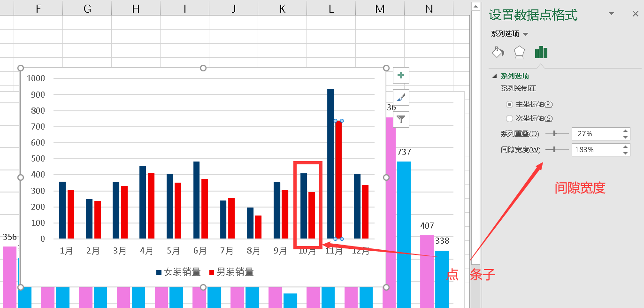Select column header N
Viewport: 644px width, 308px height.
click(429, 8)
